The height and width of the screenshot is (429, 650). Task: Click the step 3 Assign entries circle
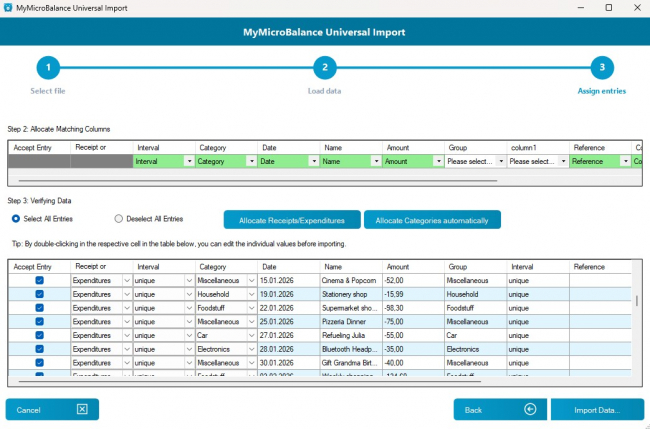601,68
